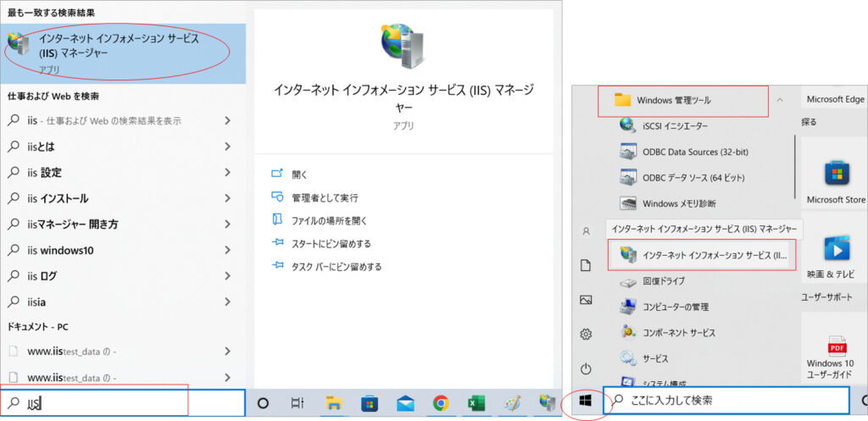
Task: Click the run-as-administrator shield icon
Action: click(277, 197)
